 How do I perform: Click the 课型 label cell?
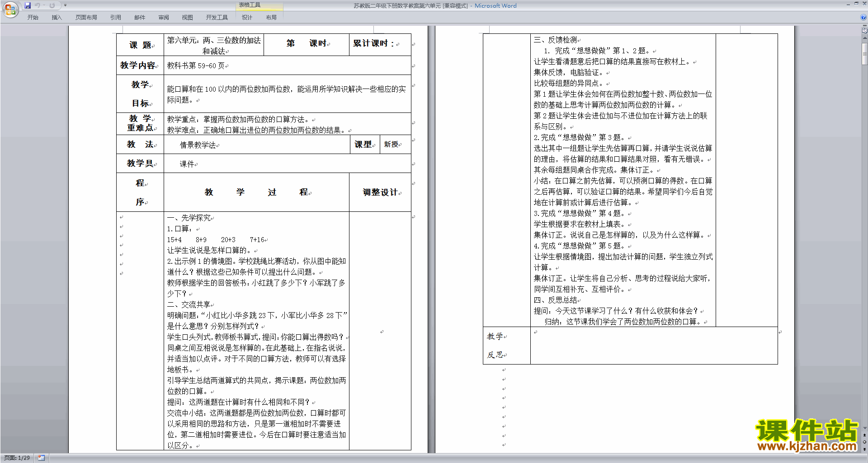[x=365, y=145]
